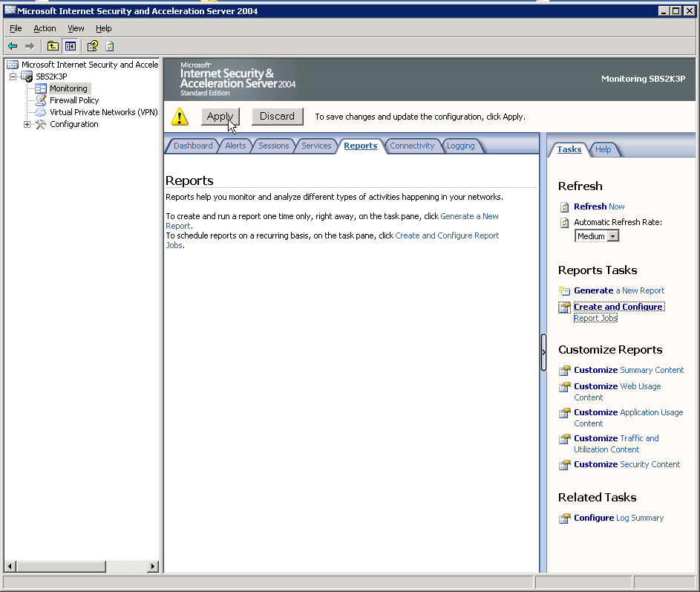Open the Help menu
Viewport: 700px width, 592px height.
pyautogui.click(x=104, y=28)
